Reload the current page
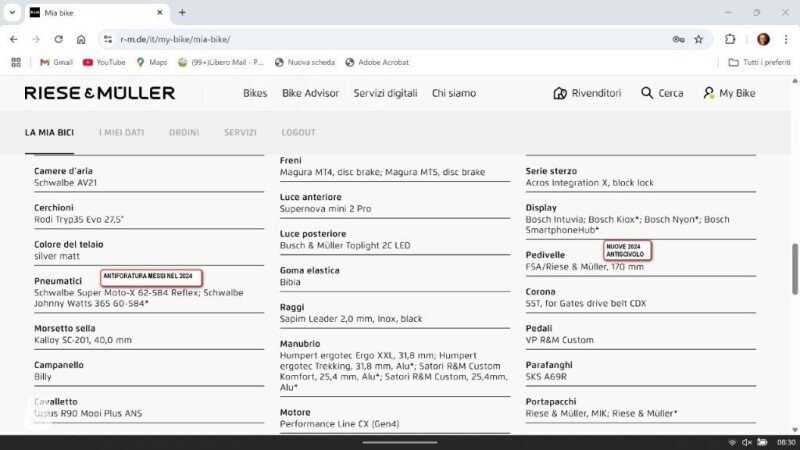Viewport: 800px width, 450px height. pyautogui.click(x=59, y=39)
